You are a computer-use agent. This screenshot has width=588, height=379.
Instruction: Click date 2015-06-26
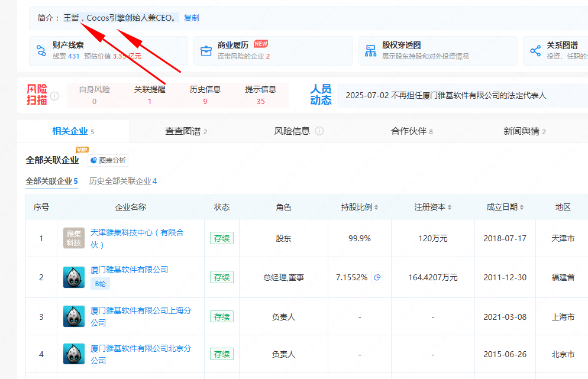[505, 354]
